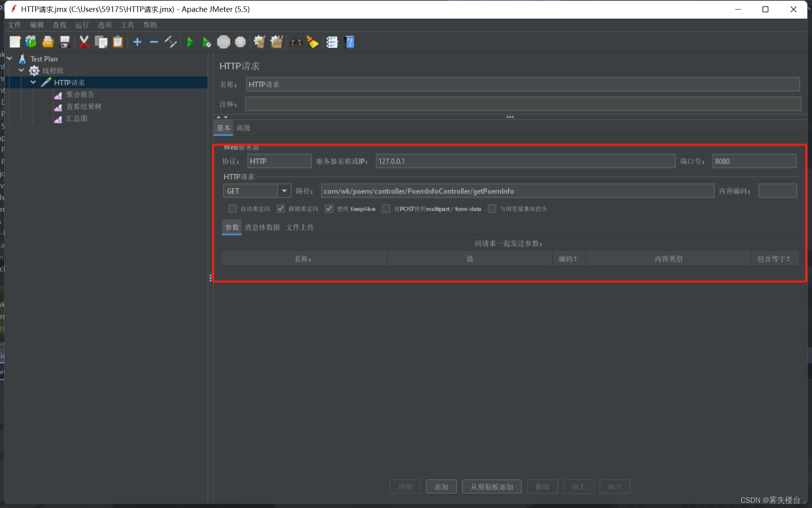The image size is (812, 508).
Task: Toggle 与浏览器兼容的头 checkbox
Action: [x=492, y=209]
